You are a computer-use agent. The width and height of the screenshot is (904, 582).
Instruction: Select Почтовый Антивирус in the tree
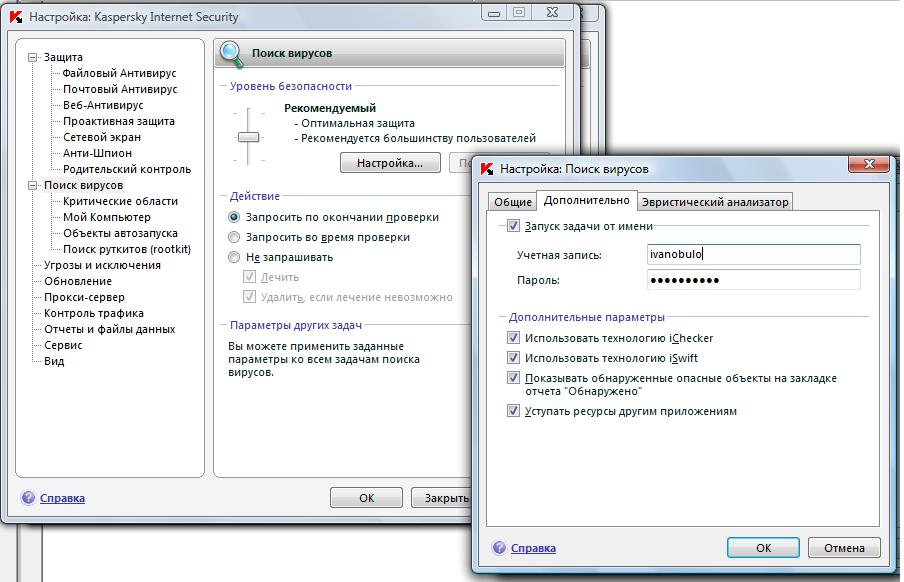[120, 89]
